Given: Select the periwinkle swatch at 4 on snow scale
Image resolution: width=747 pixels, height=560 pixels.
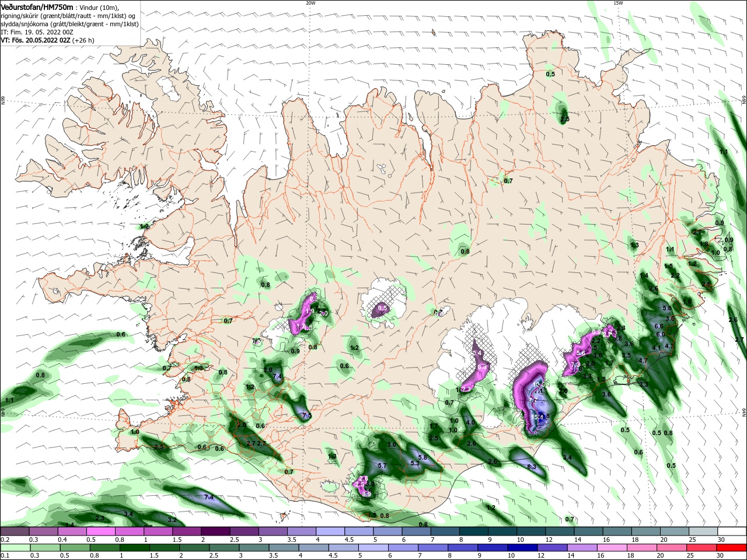Looking at the screenshot, I should pyautogui.click(x=330, y=531).
